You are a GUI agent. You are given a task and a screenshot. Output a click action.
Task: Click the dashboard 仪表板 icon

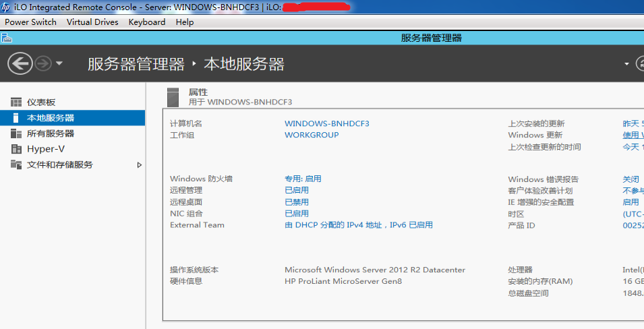point(16,102)
